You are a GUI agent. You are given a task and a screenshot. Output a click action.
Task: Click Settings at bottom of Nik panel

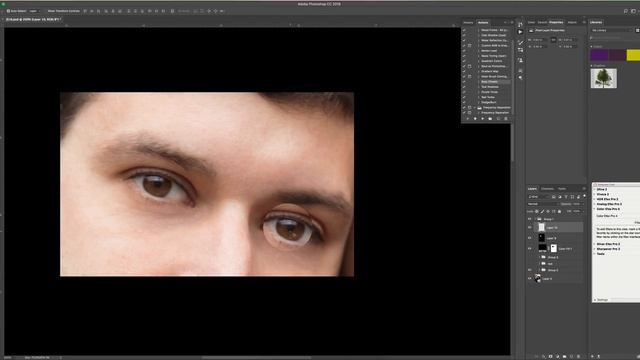(x=602, y=300)
